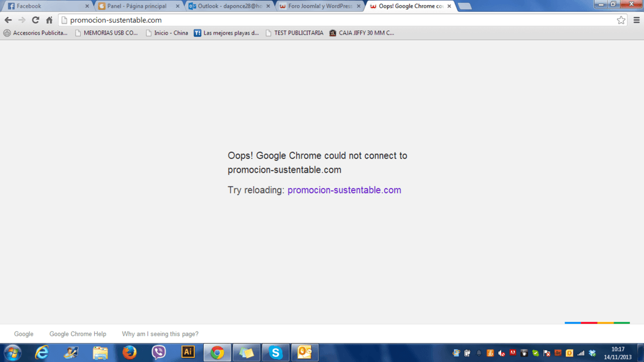Open the Las mejores playas d... bookmark
This screenshot has height=362, width=644.
point(227,33)
